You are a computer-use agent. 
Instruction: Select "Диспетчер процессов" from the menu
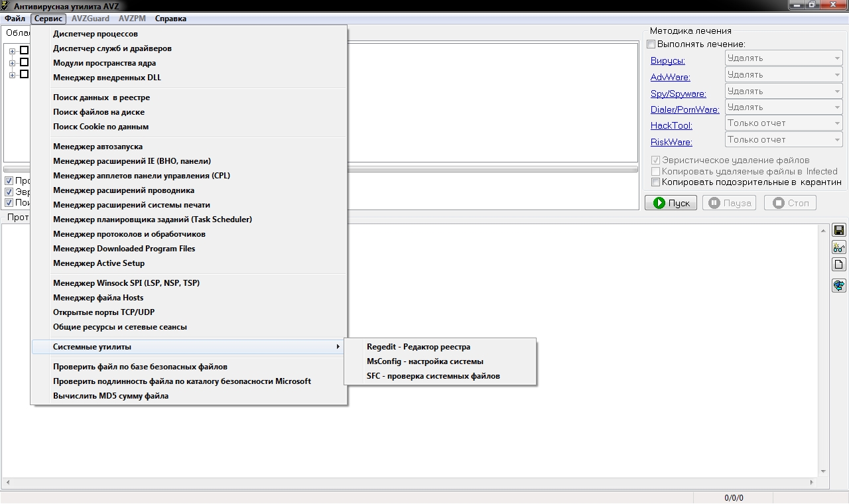tap(189, 34)
